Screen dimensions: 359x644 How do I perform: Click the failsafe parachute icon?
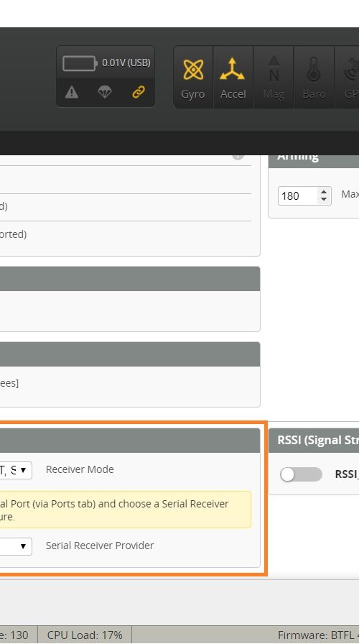[x=105, y=93]
